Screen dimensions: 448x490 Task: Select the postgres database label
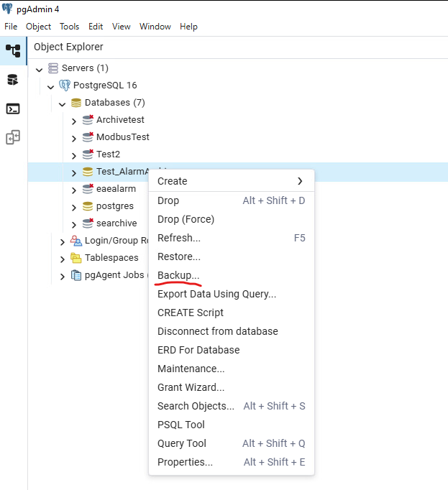(x=115, y=206)
